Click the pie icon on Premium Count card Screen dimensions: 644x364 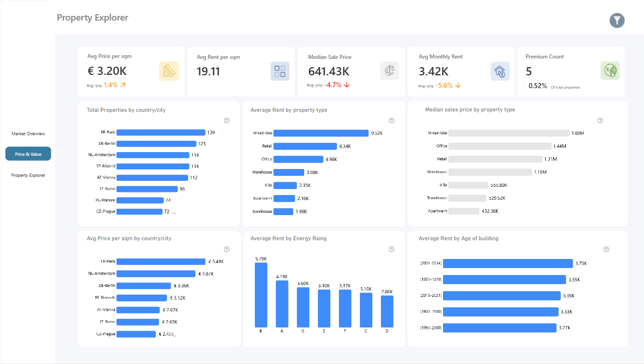pos(610,71)
